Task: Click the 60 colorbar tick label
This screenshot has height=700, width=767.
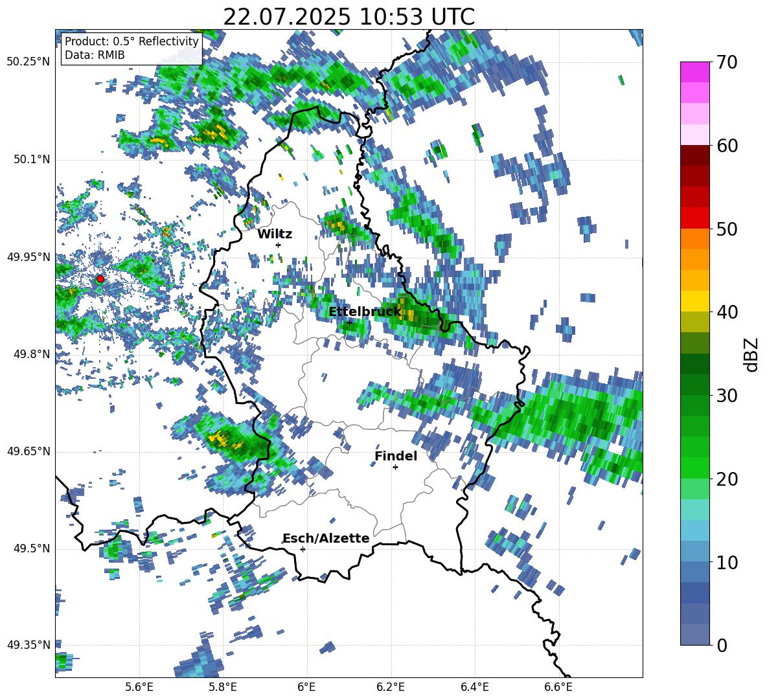Action: (726, 146)
